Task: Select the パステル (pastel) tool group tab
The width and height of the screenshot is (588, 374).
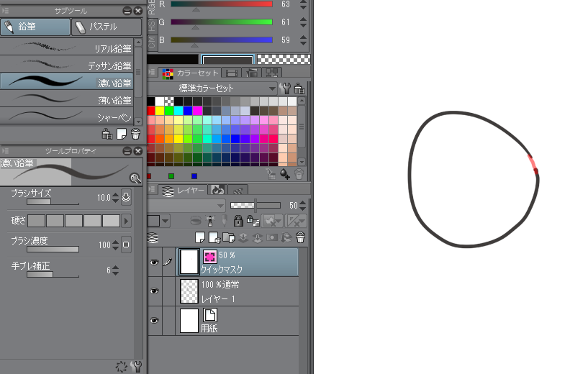Action: pos(106,27)
